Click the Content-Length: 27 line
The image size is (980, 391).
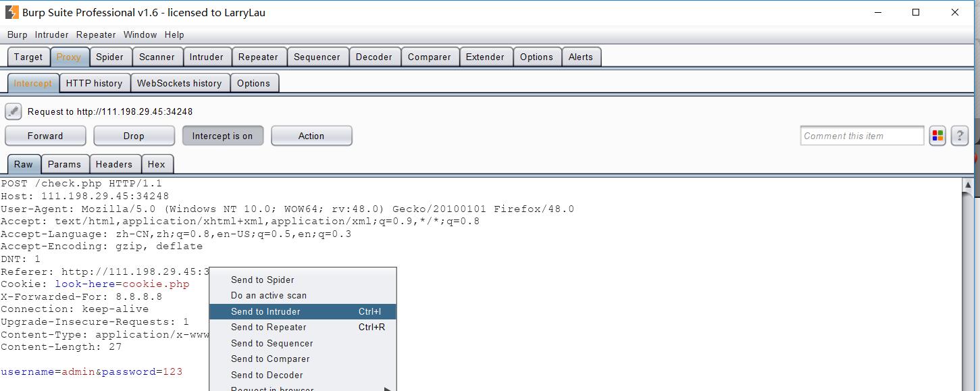[61, 347]
